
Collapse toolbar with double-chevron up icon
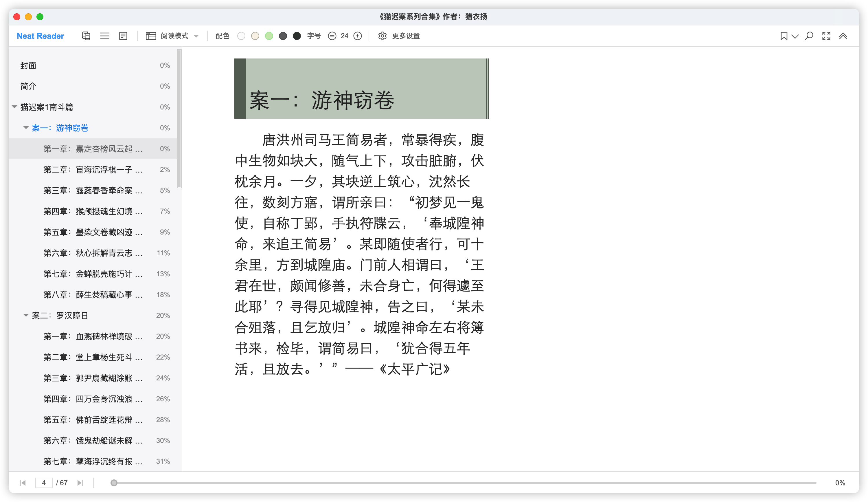tap(843, 36)
